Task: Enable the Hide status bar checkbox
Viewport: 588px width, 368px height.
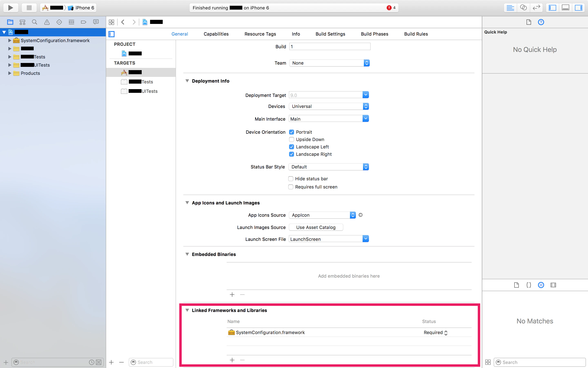Action: click(x=291, y=179)
